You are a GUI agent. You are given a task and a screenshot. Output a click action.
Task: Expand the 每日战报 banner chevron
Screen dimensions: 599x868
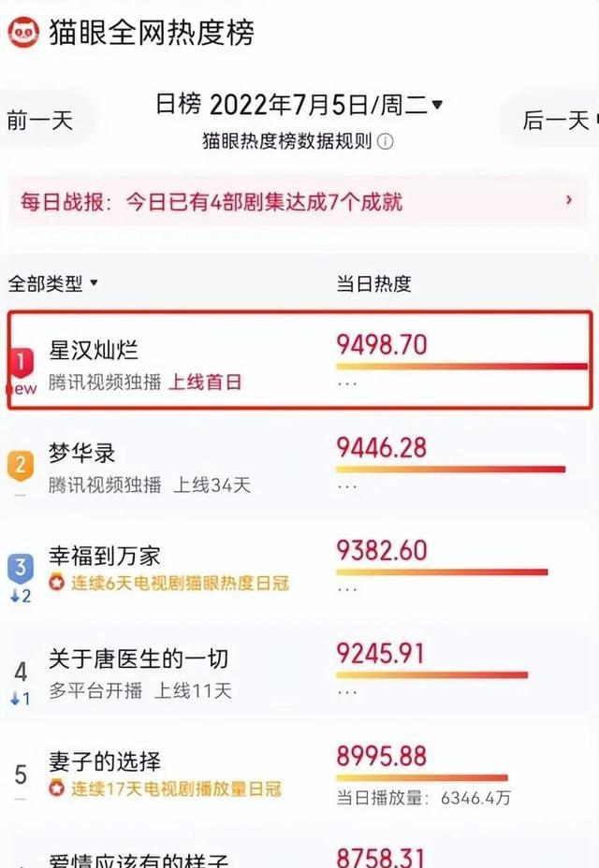tap(568, 200)
